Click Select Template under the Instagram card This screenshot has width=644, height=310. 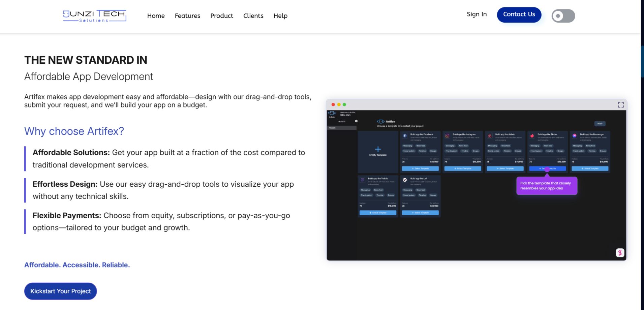pyautogui.click(x=463, y=168)
